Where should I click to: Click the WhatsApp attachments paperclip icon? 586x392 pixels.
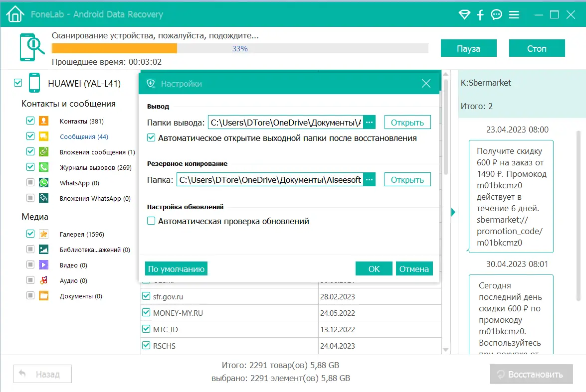point(44,198)
